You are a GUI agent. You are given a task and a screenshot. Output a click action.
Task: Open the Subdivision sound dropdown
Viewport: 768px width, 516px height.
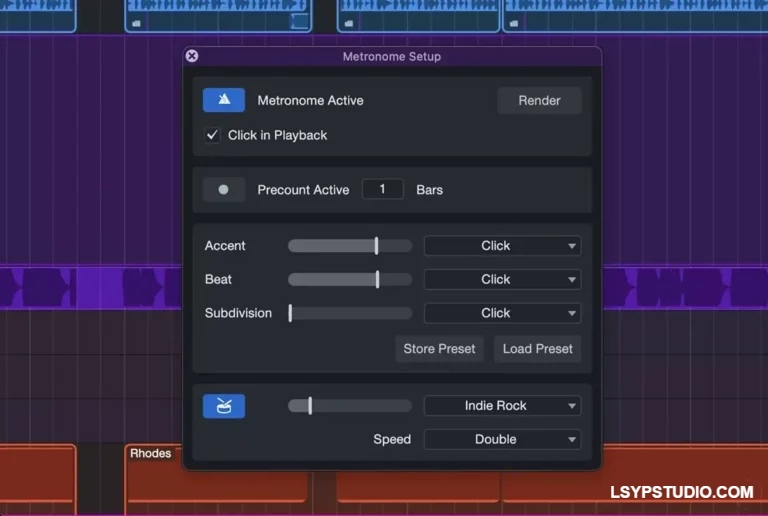(503, 313)
